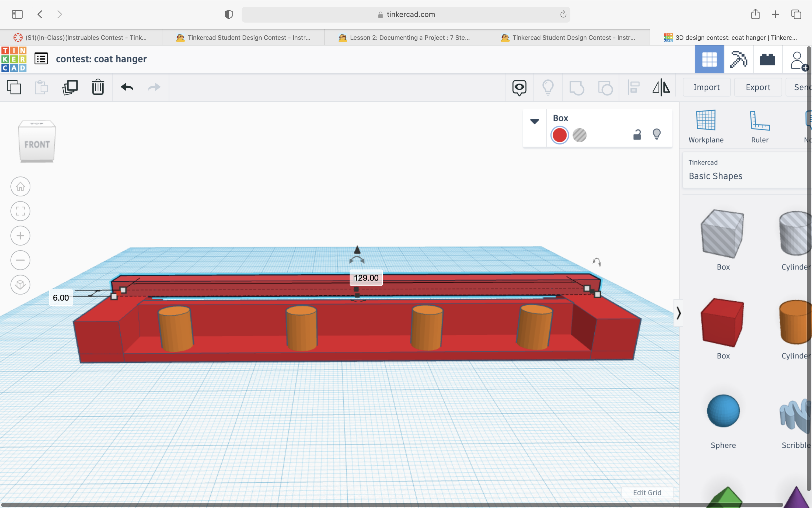This screenshot has height=508, width=812.
Task: Open the Bricks mode
Action: click(x=767, y=60)
